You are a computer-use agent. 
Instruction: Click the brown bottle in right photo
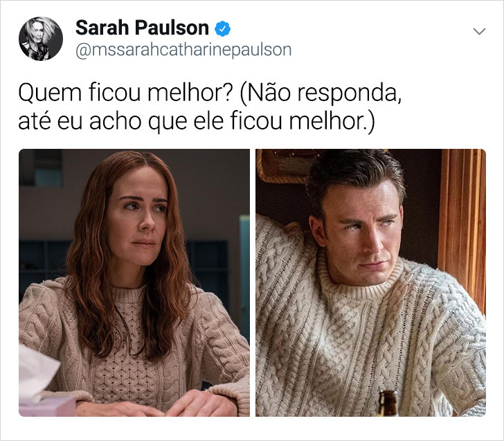[x=388, y=403]
